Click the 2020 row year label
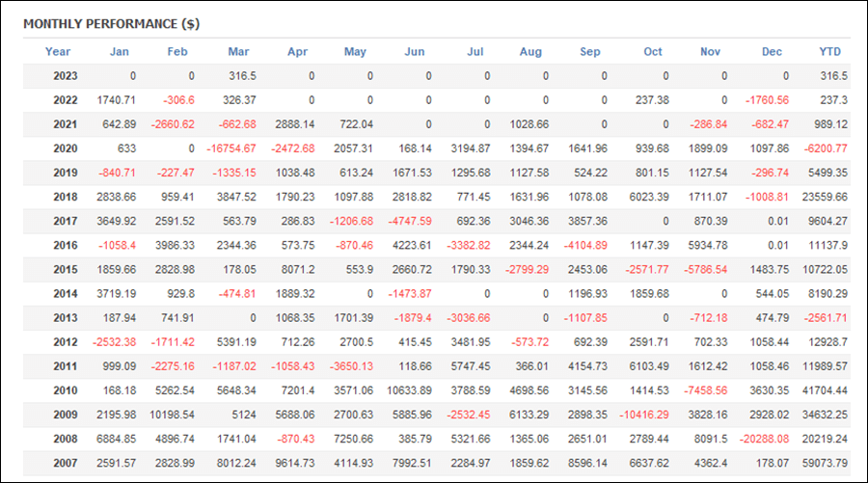Screen dimensions: 868x483 click(66, 148)
